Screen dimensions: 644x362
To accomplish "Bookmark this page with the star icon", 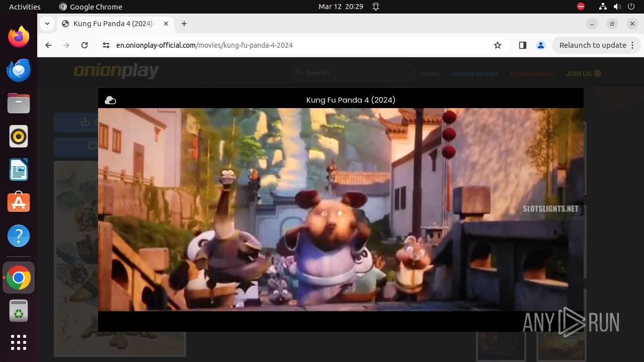I will tap(498, 45).
